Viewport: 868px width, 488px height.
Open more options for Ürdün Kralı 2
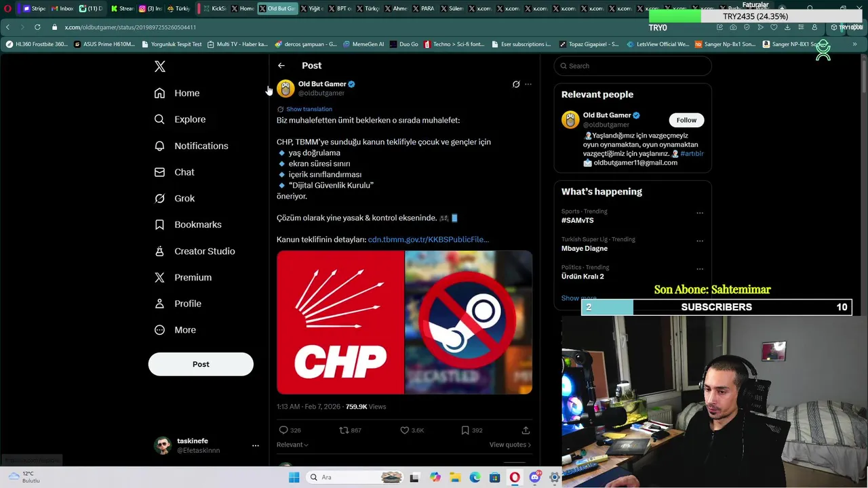pos(700,268)
